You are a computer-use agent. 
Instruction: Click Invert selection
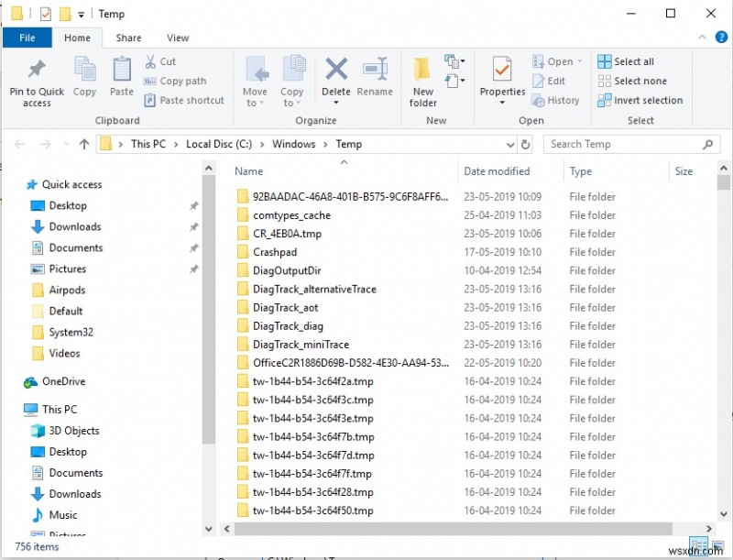(641, 101)
